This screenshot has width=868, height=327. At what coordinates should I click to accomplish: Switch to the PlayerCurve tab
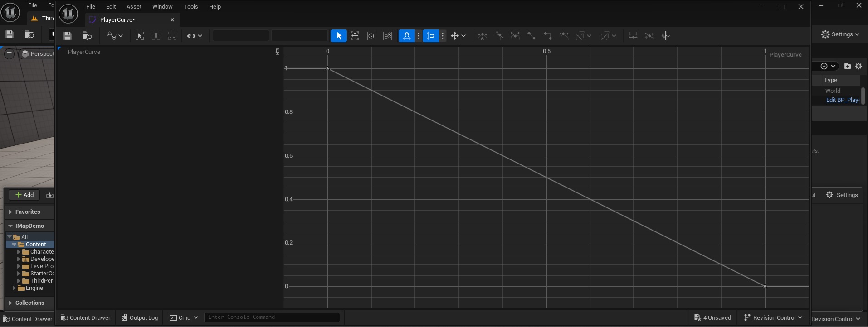(x=117, y=19)
